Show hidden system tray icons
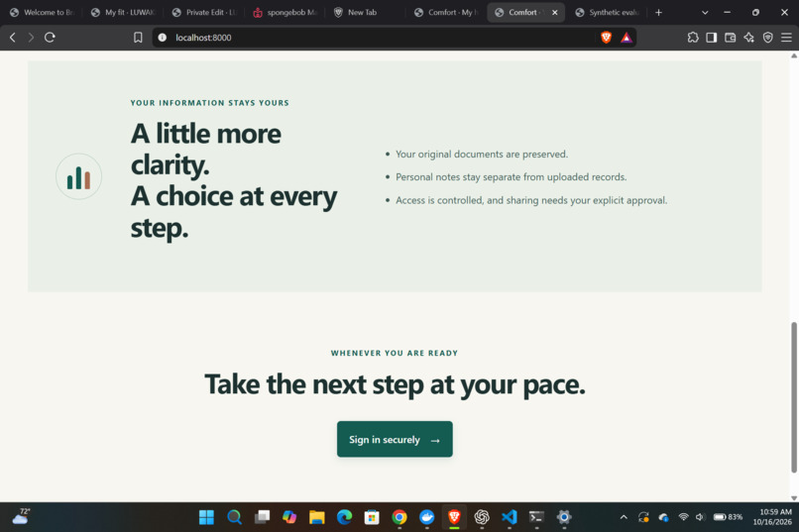 pos(624,517)
